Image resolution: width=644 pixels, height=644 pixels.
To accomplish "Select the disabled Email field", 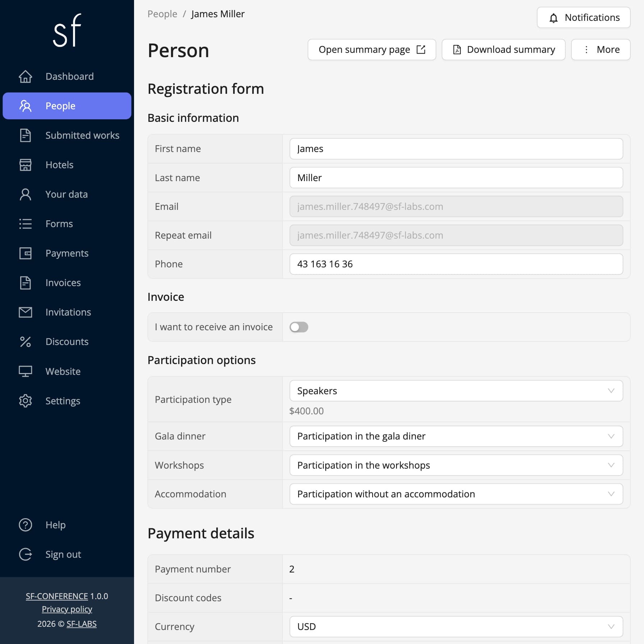I will [456, 206].
